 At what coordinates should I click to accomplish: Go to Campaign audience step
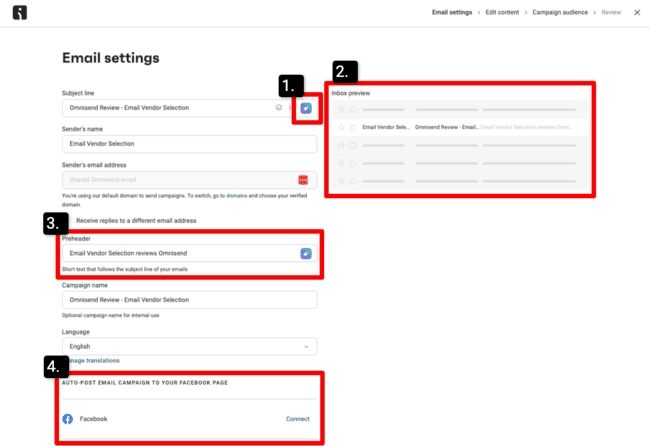560,12
